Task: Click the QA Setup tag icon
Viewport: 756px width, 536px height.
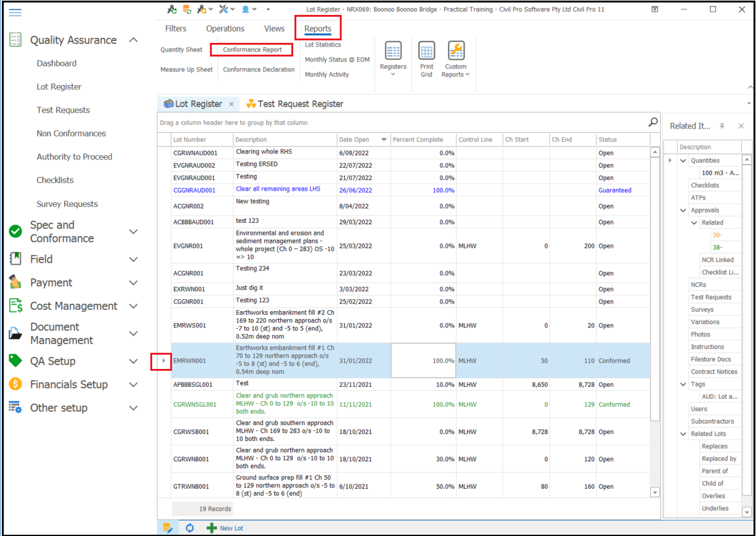Action: pyautogui.click(x=16, y=361)
